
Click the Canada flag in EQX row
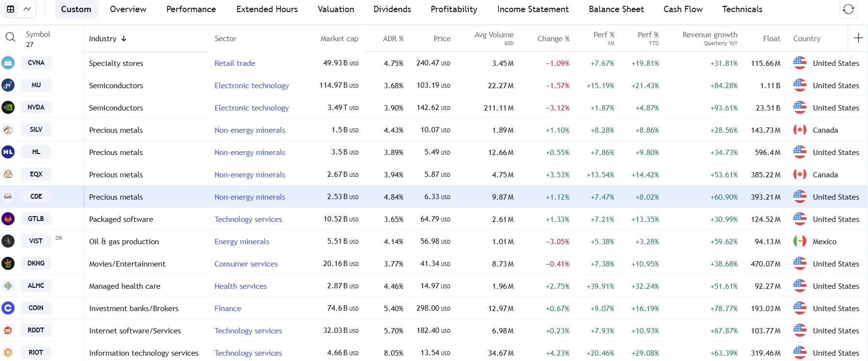800,174
